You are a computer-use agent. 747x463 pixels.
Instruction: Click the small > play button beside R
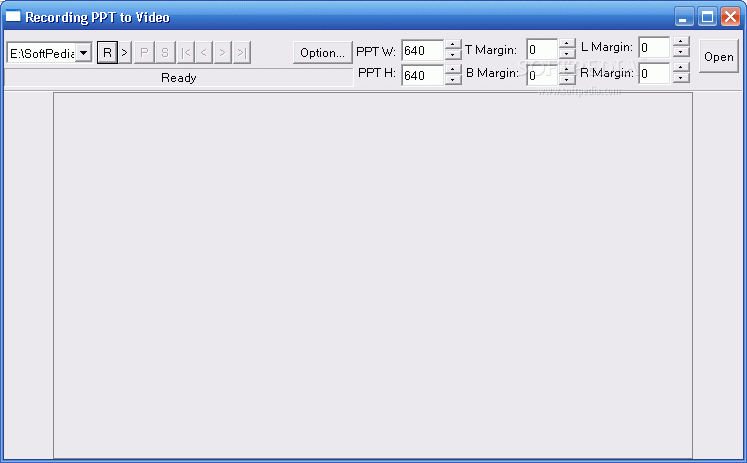[124, 52]
